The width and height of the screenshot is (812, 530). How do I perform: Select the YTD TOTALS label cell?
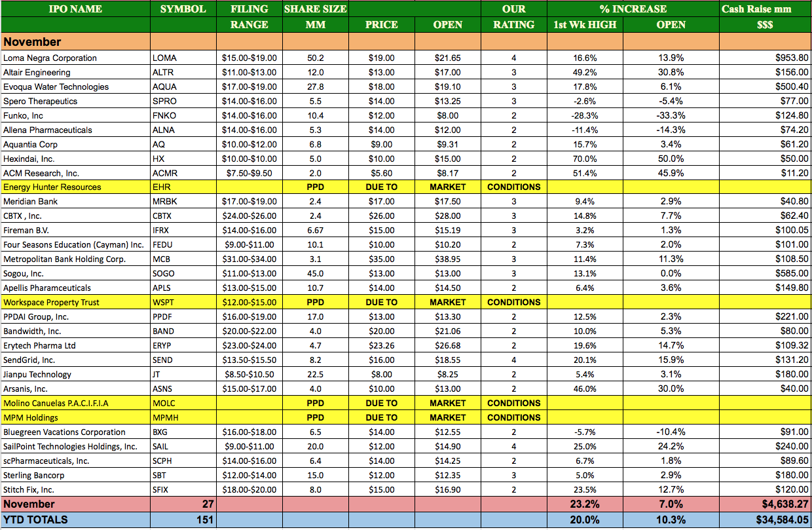pyautogui.click(x=75, y=520)
